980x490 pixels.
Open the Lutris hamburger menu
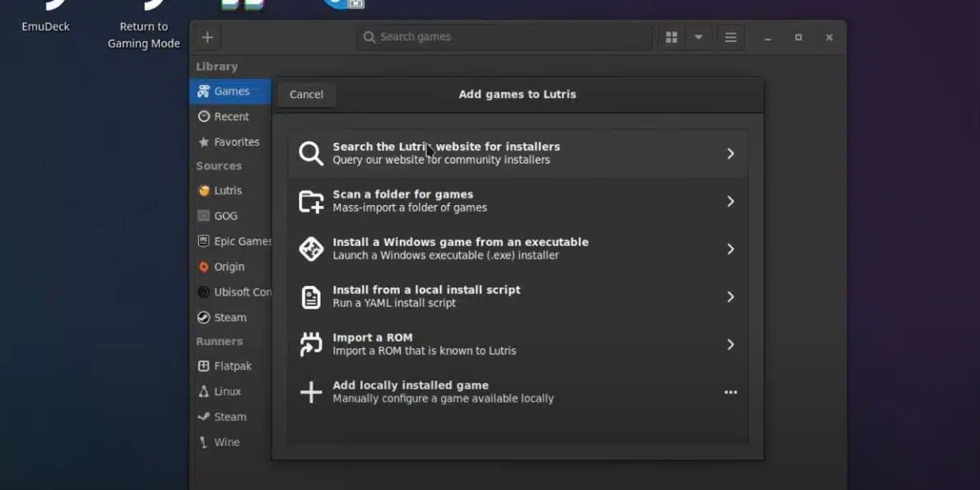click(731, 38)
